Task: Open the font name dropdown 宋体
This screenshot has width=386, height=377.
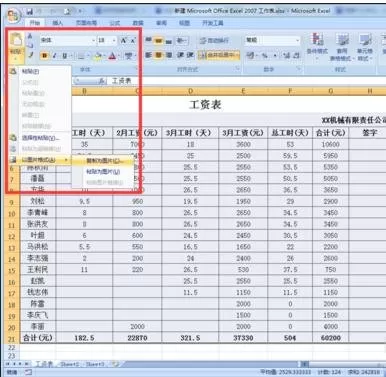Action: 93,41
